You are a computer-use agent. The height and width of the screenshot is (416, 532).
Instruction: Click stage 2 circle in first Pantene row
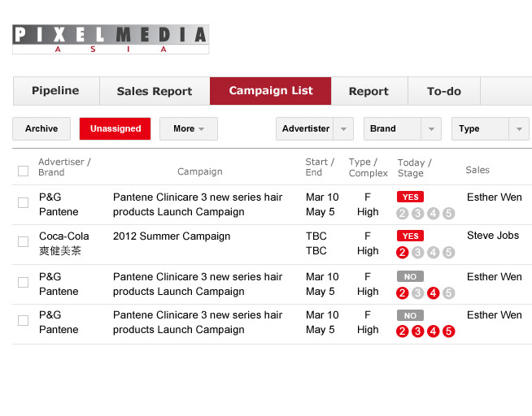pyautogui.click(x=402, y=214)
